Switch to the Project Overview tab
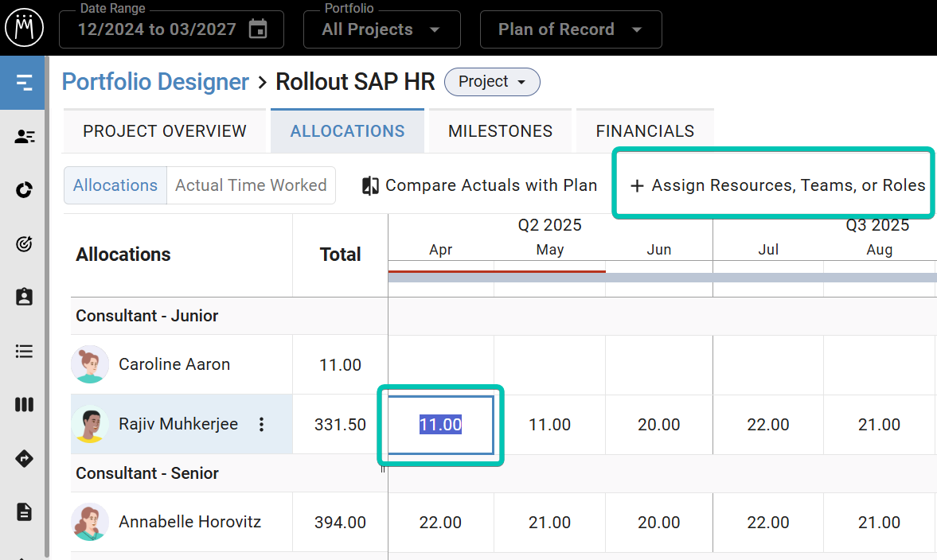Image resolution: width=937 pixels, height=560 pixels. coord(165,131)
